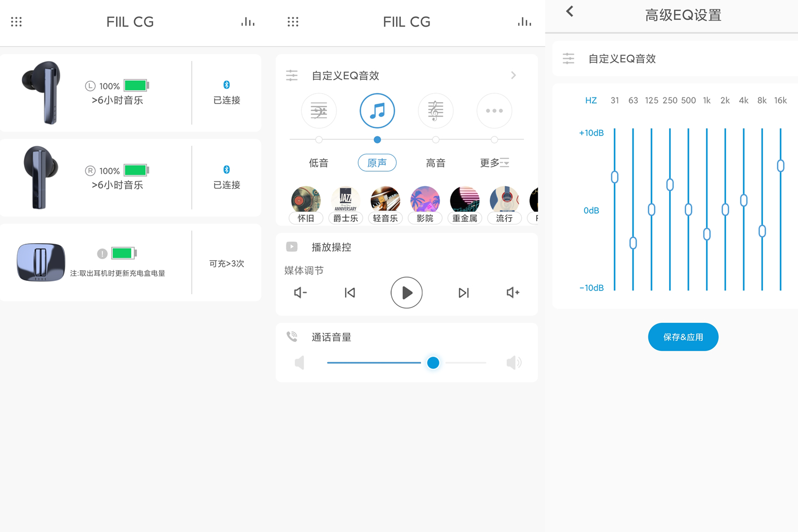Image resolution: width=798 pixels, height=532 pixels.
Task: Click charging case image
Action: (x=41, y=262)
